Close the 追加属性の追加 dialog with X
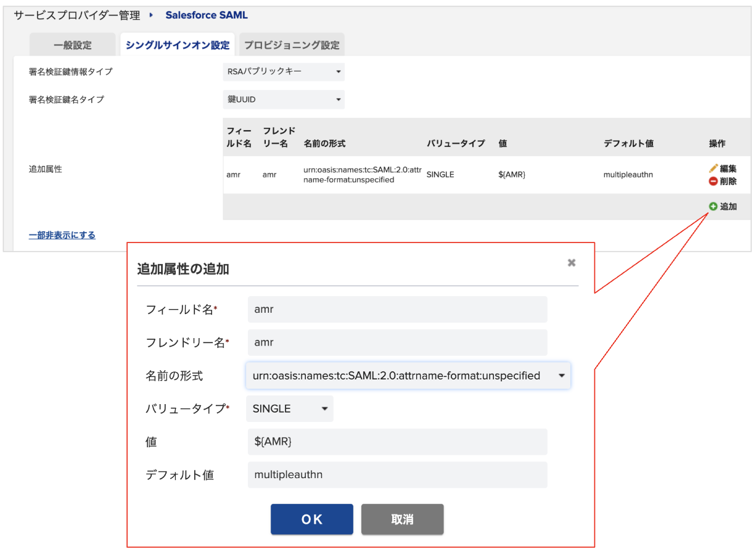 572,263
